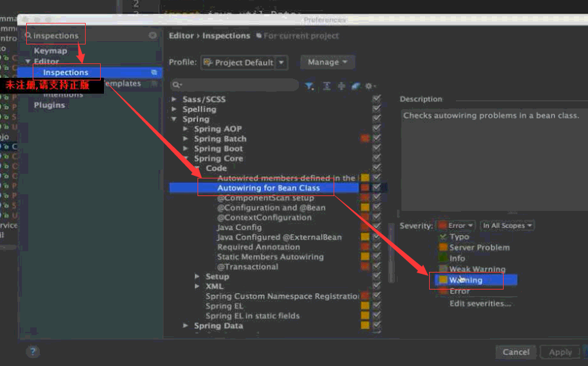Click Editor in the breadcrumb header
588x366 pixels.
pyautogui.click(x=181, y=35)
